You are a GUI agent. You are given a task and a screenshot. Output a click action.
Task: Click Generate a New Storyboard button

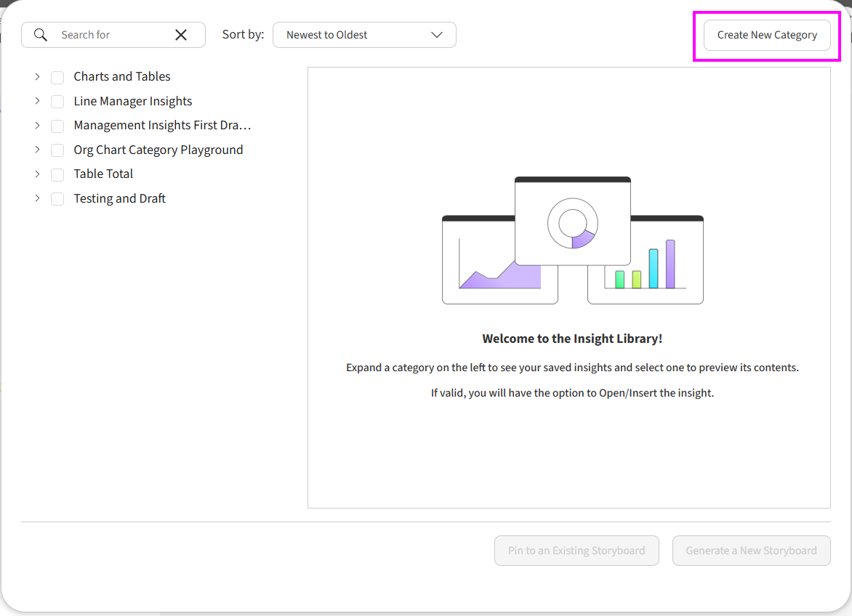(x=751, y=551)
